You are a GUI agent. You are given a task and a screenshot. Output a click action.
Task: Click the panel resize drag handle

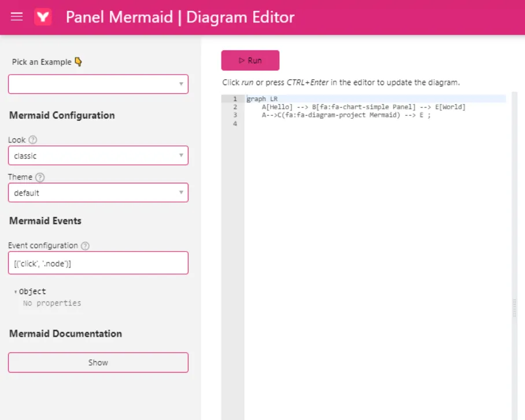pos(514,308)
